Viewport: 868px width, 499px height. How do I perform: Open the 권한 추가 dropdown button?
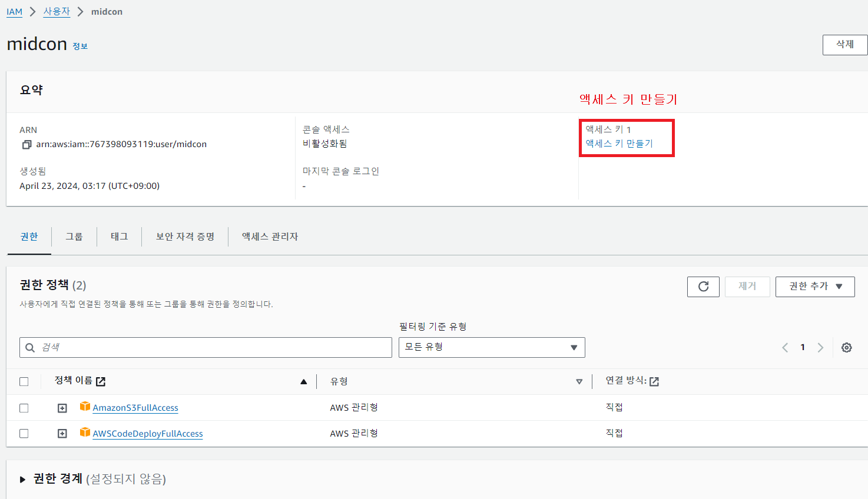[x=815, y=287]
